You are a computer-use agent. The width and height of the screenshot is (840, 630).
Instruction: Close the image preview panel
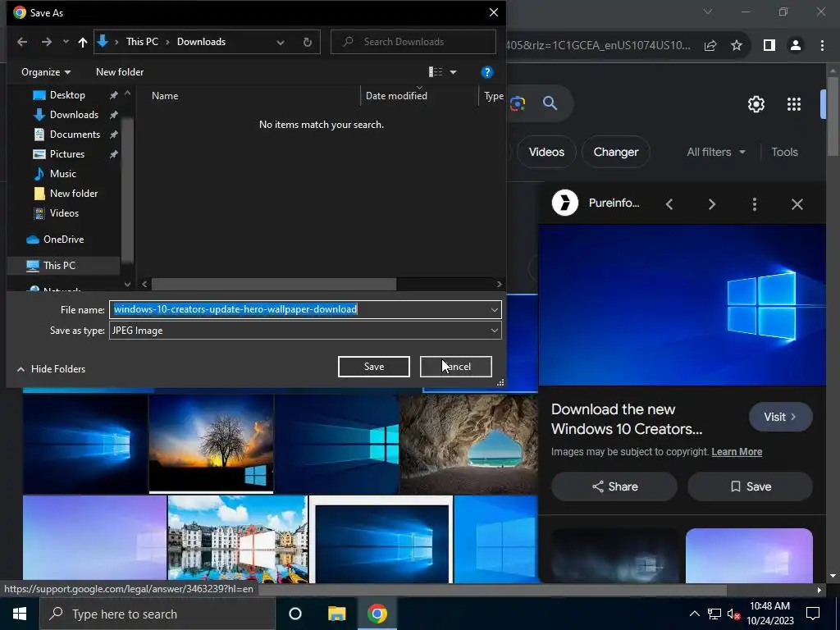[797, 204]
